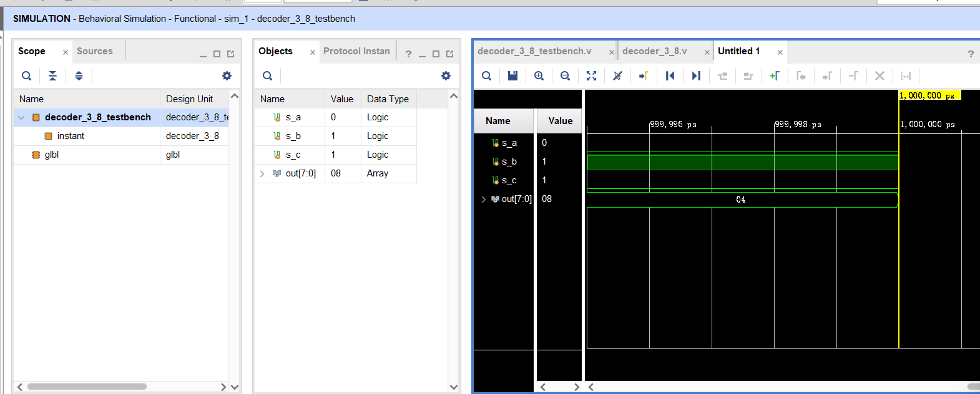Image resolution: width=980 pixels, height=394 pixels.
Task: Zoom out of the waveform
Action: coord(565,75)
